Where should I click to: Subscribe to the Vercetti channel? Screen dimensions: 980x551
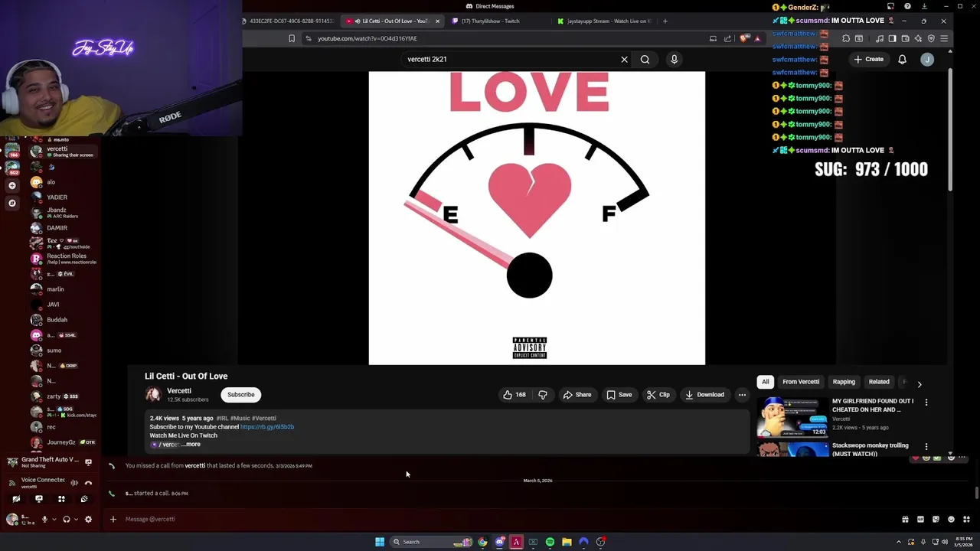tap(240, 395)
